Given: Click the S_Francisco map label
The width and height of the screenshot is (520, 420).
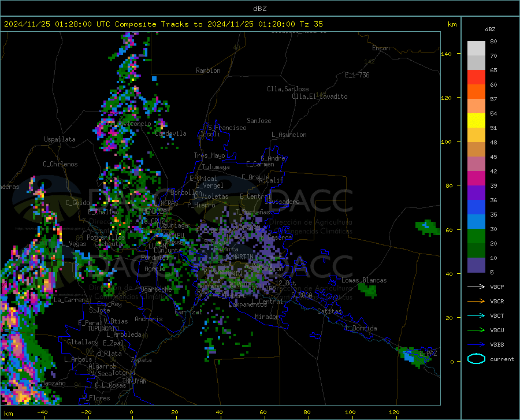Looking at the screenshot, I should (227, 128).
